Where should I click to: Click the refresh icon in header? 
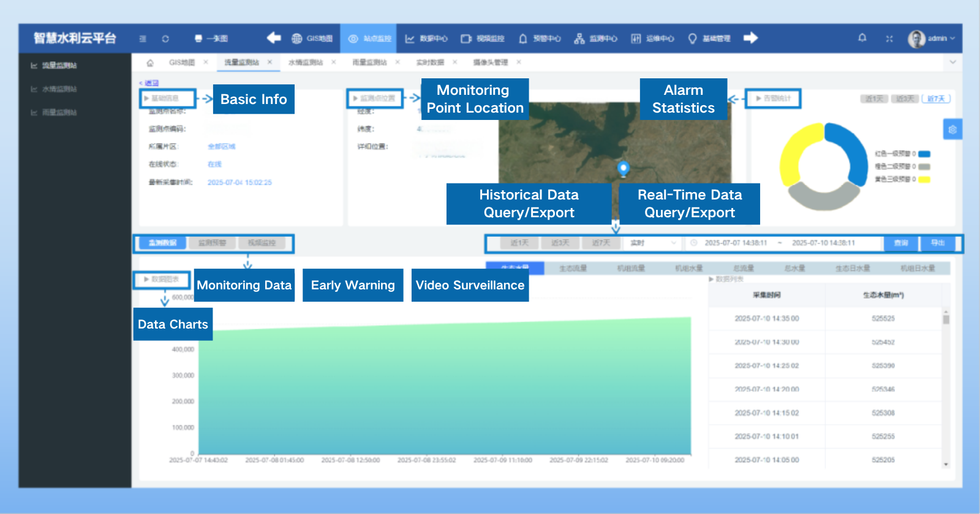point(165,39)
